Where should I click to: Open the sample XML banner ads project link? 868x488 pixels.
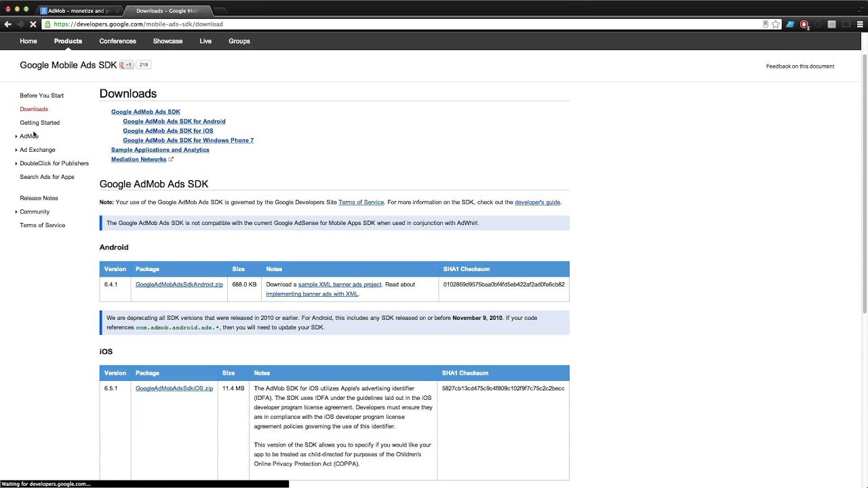click(340, 285)
